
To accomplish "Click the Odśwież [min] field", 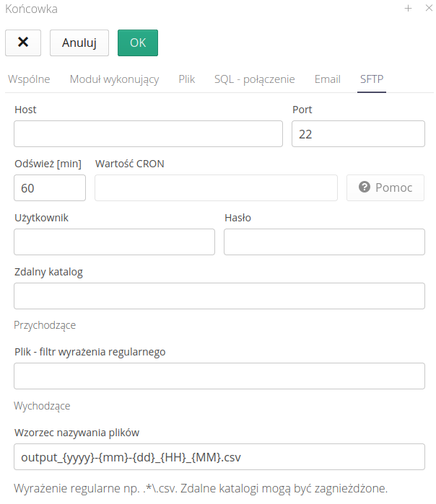I will click(50, 187).
